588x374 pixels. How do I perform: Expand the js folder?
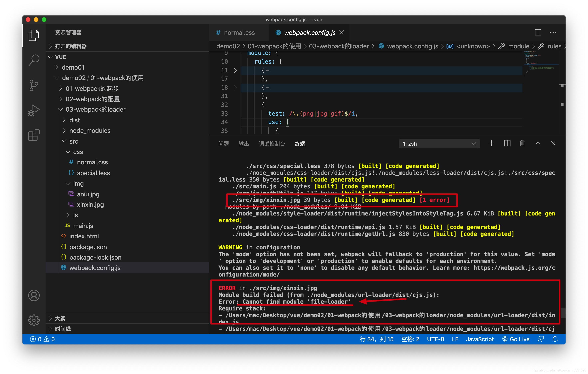pos(127,215)
